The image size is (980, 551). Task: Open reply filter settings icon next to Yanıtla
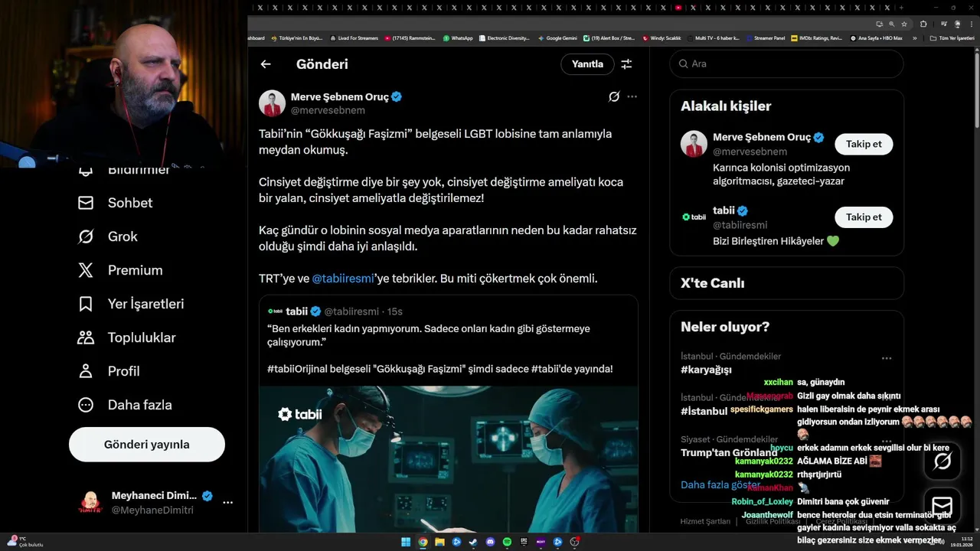(x=626, y=64)
